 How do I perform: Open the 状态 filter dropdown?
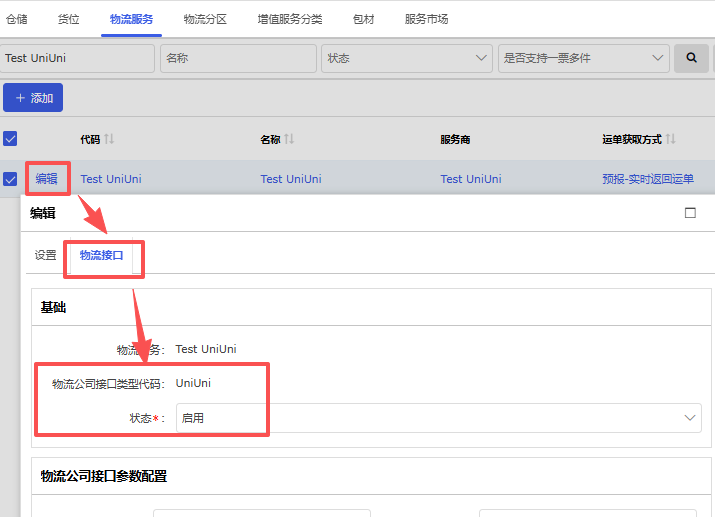pos(407,58)
